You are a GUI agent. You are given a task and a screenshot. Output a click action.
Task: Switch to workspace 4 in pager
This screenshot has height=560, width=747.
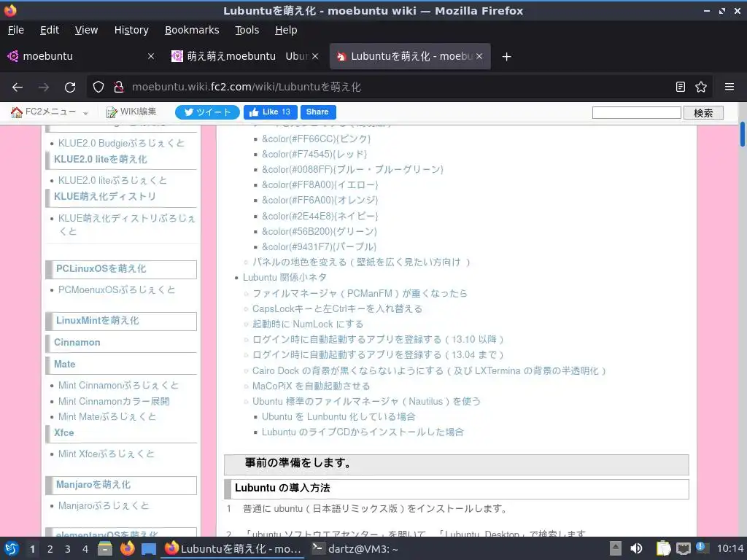(x=85, y=549)
